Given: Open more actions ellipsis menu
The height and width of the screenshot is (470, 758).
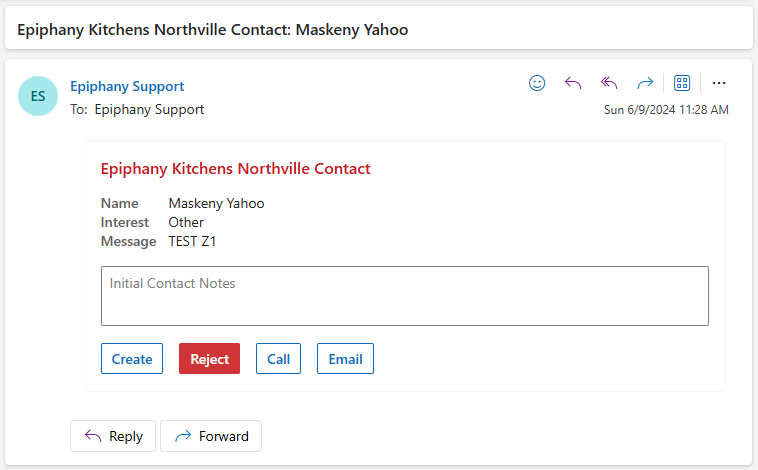Looking at the screenshot, I should pos(718,83).
